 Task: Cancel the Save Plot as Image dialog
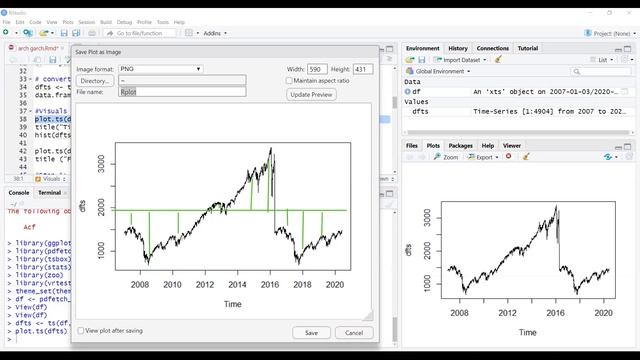pos(354,333)
